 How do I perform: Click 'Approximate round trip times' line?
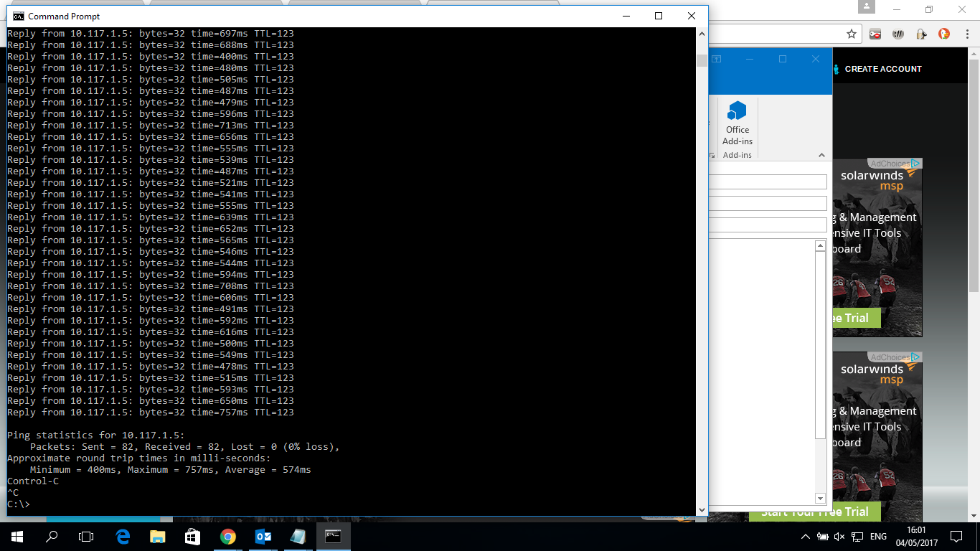click(x=139, y=458)
